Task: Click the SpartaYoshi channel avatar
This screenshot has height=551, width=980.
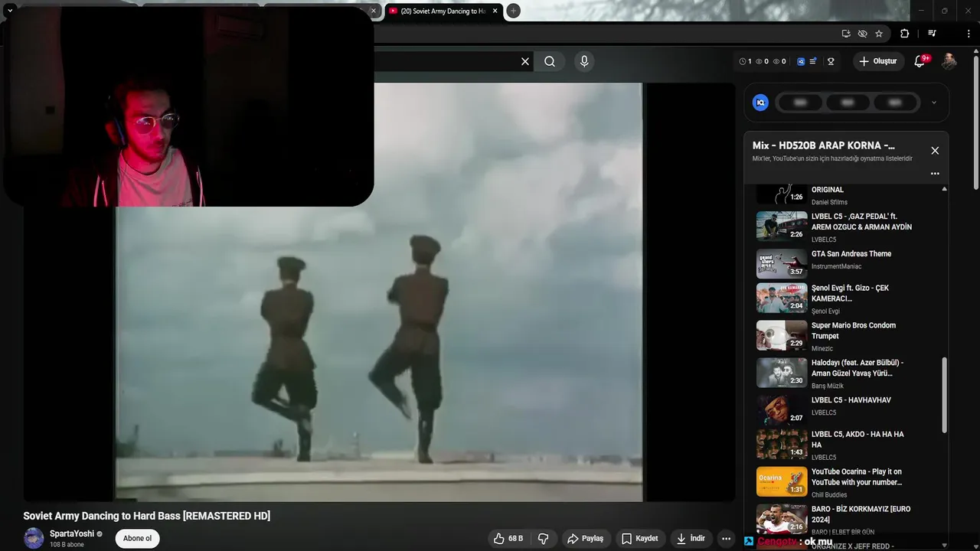Action: pos(34,539)
